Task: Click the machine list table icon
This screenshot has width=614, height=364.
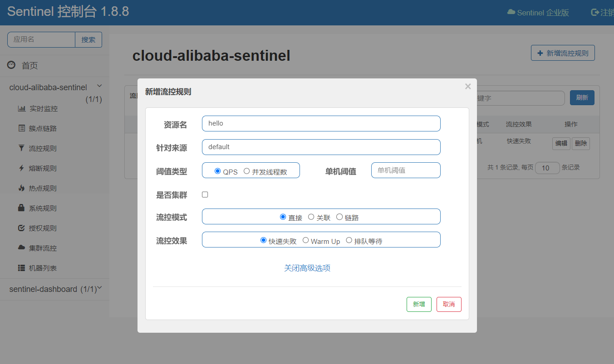Action: click(21, 268)
